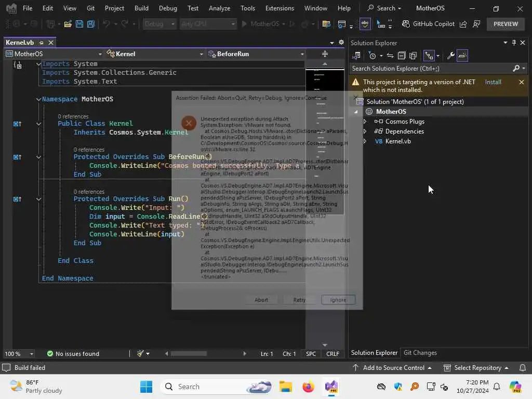
Task: Open the Analyze menu
Action: pyautogui.click(x=220, y=8)
